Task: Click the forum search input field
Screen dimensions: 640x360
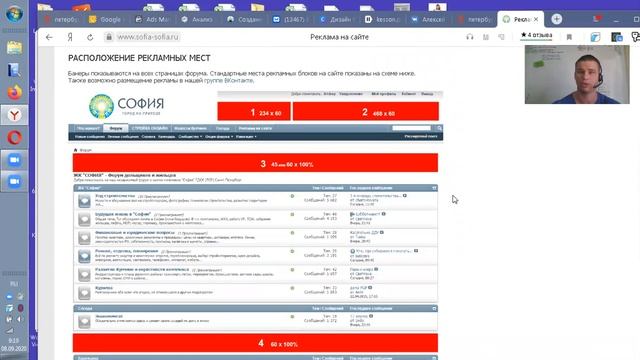Action: click(x=411, y=128)
